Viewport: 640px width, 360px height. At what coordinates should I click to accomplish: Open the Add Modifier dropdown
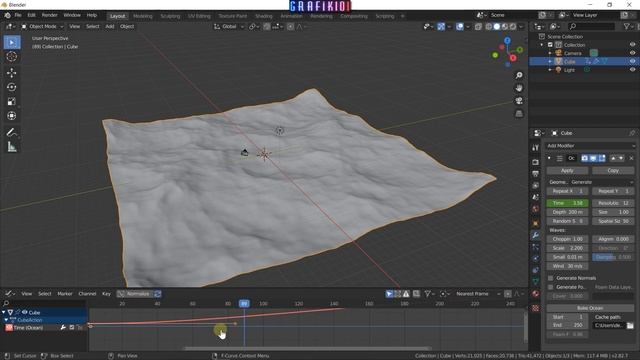click(x=591, y=146)
